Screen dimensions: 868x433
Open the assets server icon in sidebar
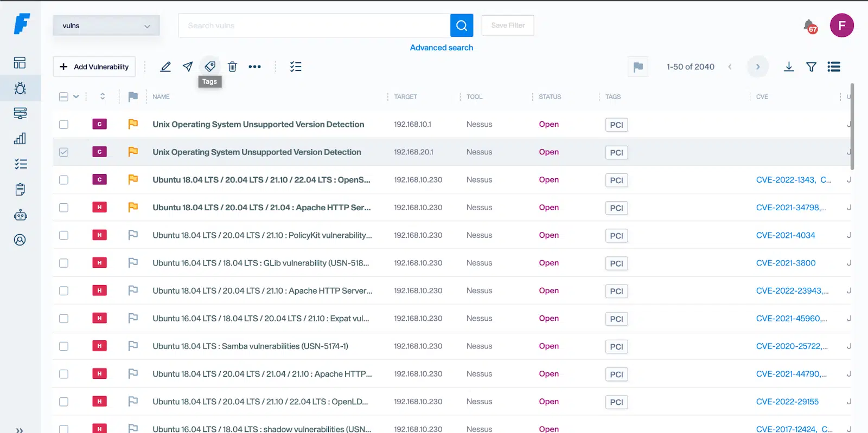pos(20,113)
